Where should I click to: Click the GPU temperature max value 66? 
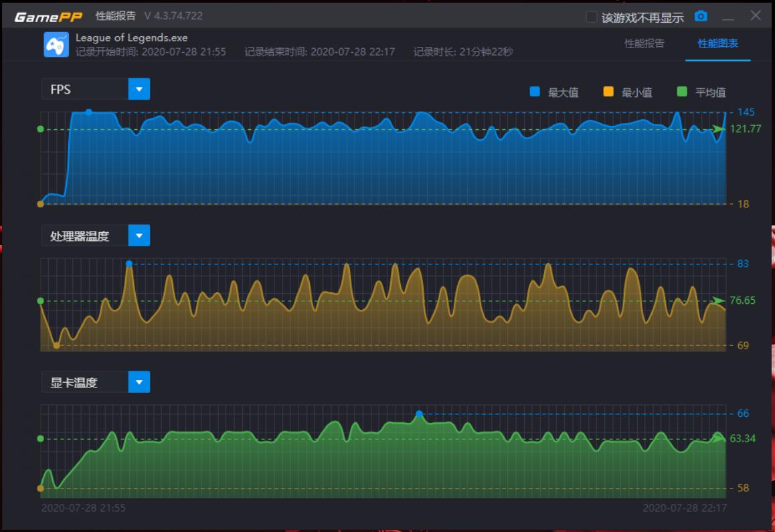[743, 414]
